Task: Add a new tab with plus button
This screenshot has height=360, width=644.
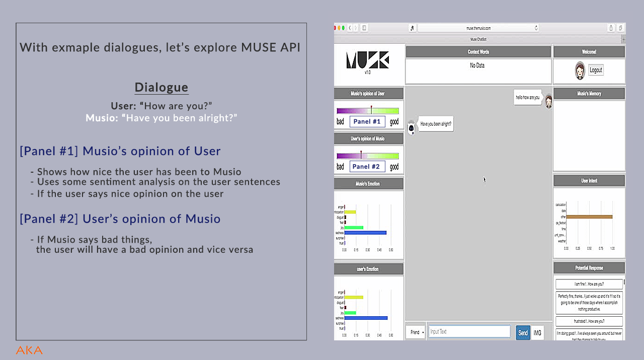Action: click(623, 39)
